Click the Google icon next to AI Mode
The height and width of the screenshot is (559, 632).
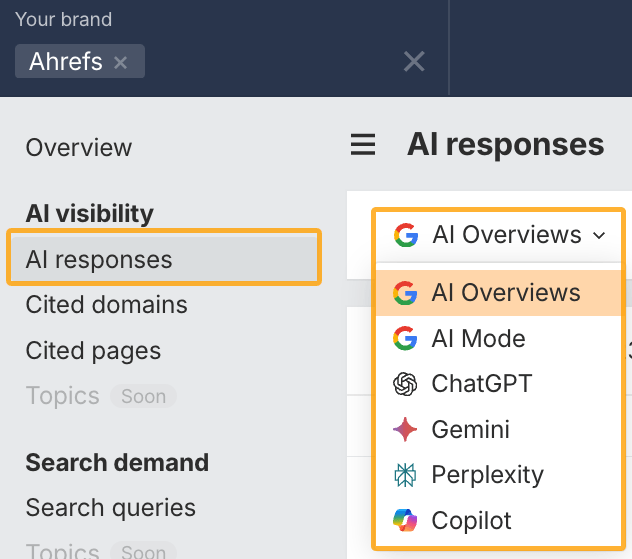point(405,339)
